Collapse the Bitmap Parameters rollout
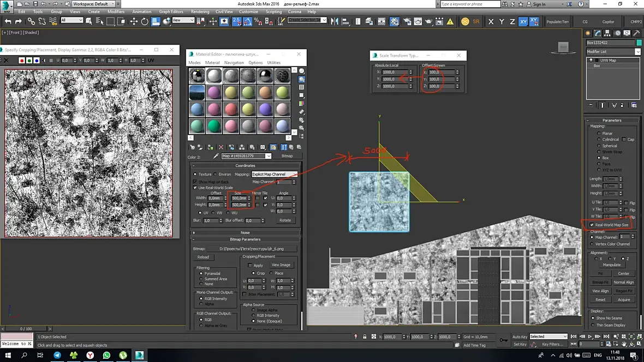The height and width of the screenshot is (362, 644). [x=245, y=239]
